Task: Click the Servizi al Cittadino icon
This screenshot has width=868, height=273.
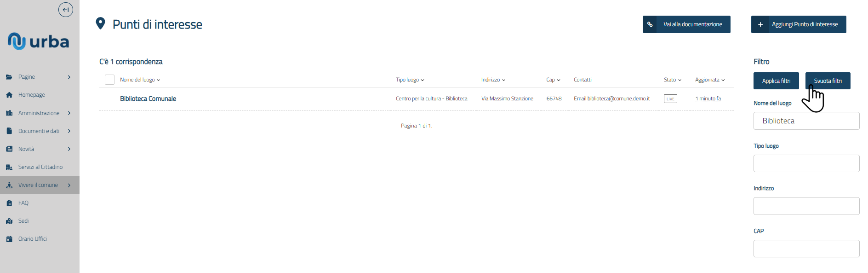Action: pyautogui.click(x=9, y=167)
